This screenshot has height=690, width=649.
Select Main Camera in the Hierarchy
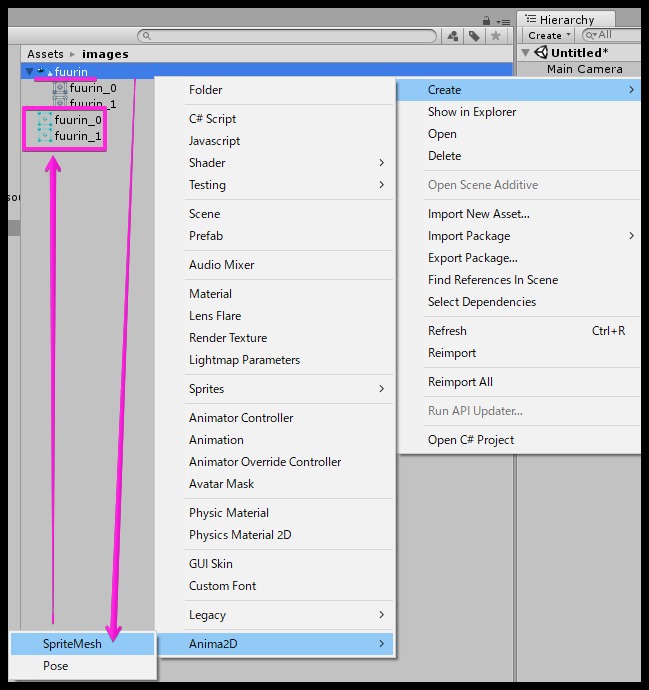pyautogui.click(x=584, y=69)
